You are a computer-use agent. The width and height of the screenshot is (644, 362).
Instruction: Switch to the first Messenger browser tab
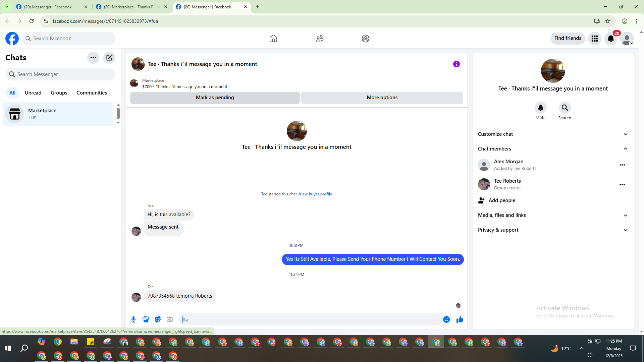(x=52, y=7)
